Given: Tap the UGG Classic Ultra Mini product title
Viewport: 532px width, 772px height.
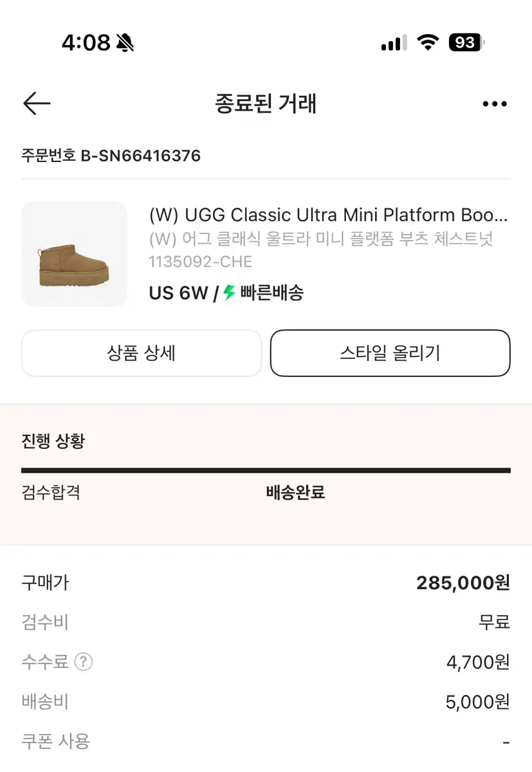Looking at the screenshot, I should pyautogui.click(x=329, y=214).
